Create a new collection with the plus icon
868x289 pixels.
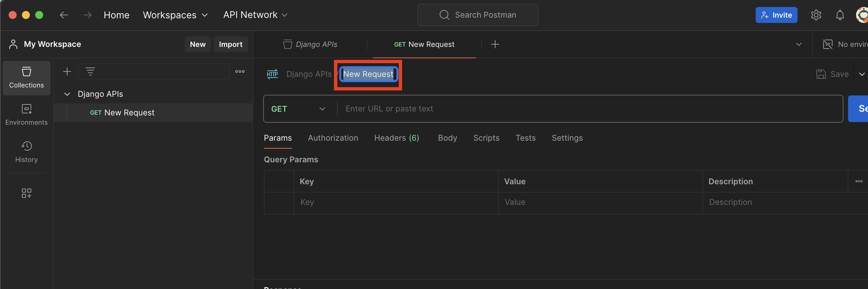(67, 72)
